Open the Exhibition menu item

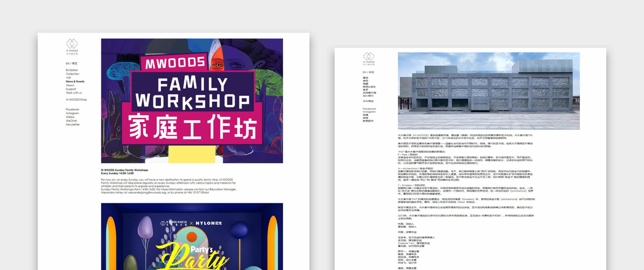click(x=72, y=70)
